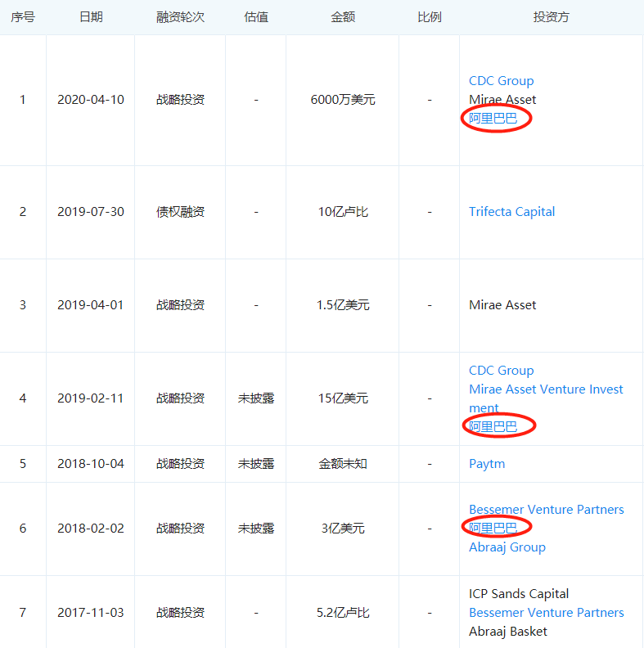Select 未披露 valuation in the 2018-10-04 row
This screenshot has height=648, width=644.
click(x=256, y=464)
